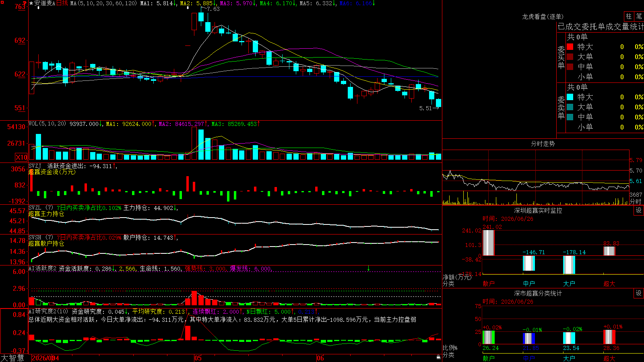
Task: Open 设 settings for 深圳超赢实时监控
Action: click(x=639, y=210)
